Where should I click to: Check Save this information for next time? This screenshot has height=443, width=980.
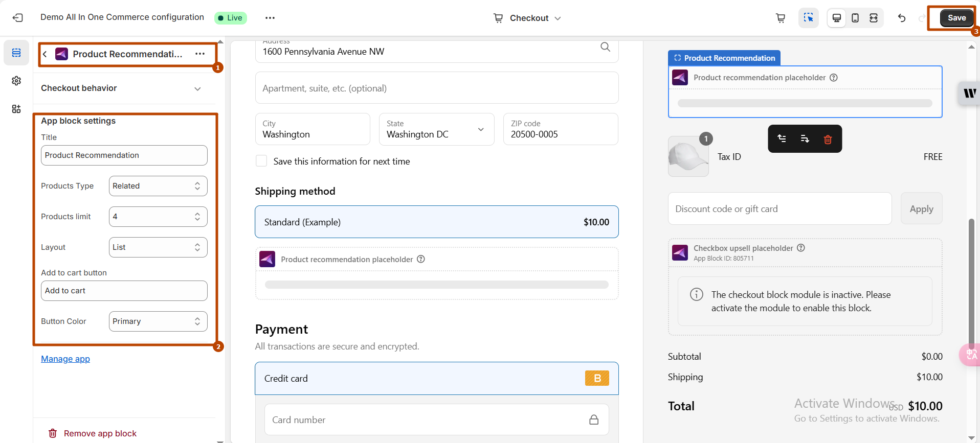point(261,161)
